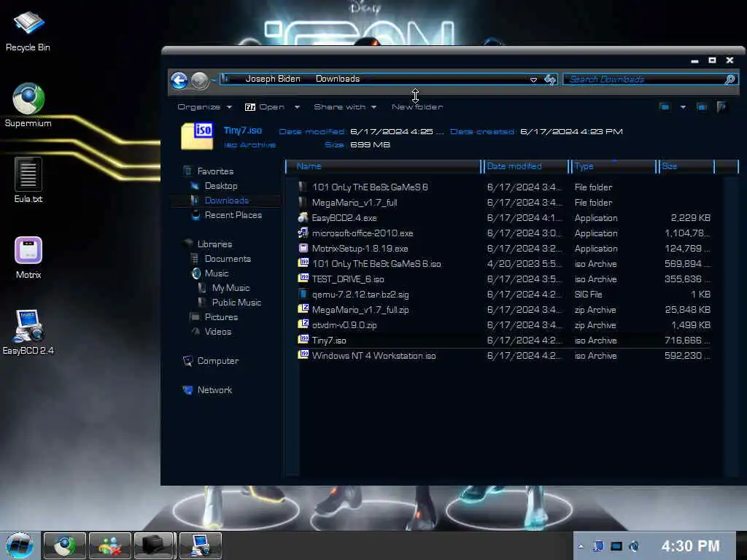Click Joseph Biden in the address path

(x=273, y=79)
